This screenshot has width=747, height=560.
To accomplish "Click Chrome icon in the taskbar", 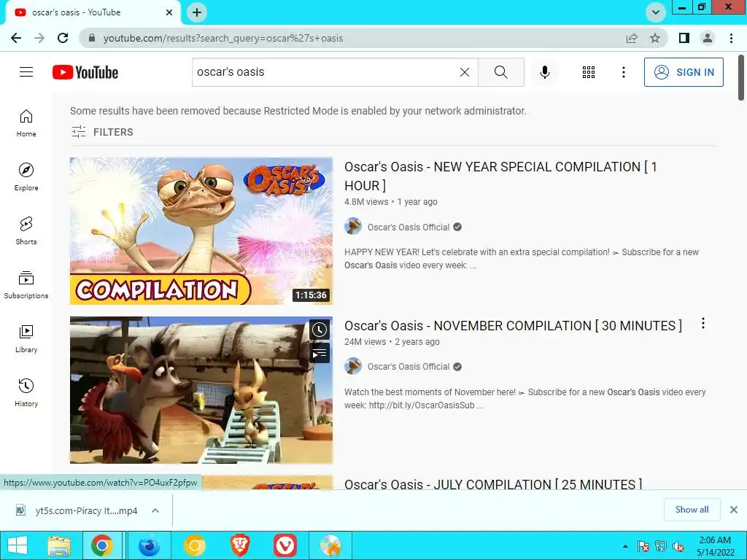I will 102,545.
